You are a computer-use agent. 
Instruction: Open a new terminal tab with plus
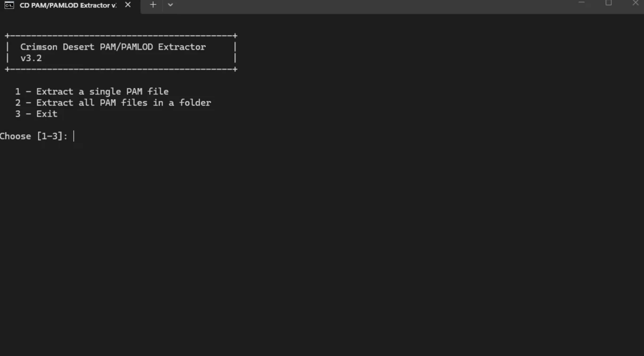click(153, 5)
